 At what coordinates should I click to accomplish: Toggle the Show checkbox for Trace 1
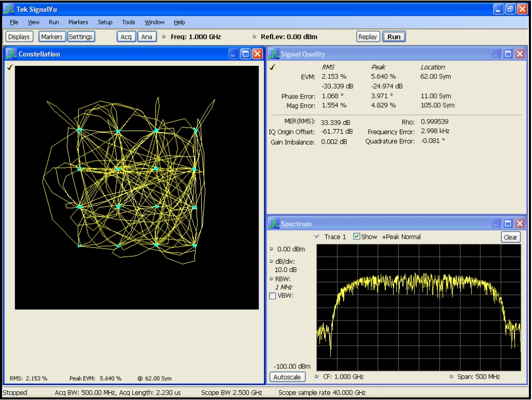[x=357, y=236]
